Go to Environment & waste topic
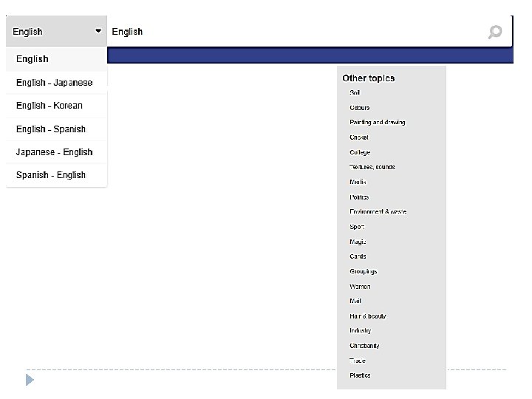This screenshot has height=399, width=532. pyautogui.click(x=378, y=212)
